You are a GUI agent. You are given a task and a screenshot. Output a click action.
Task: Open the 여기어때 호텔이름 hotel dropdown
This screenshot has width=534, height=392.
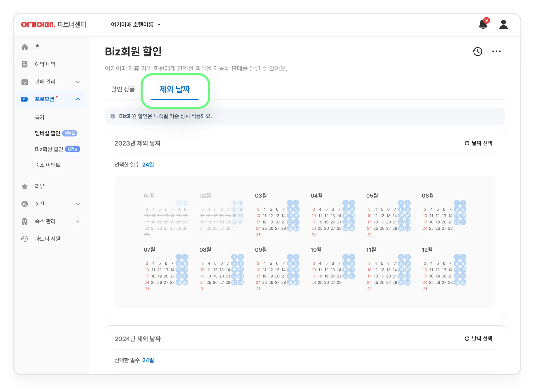point(136,25)
